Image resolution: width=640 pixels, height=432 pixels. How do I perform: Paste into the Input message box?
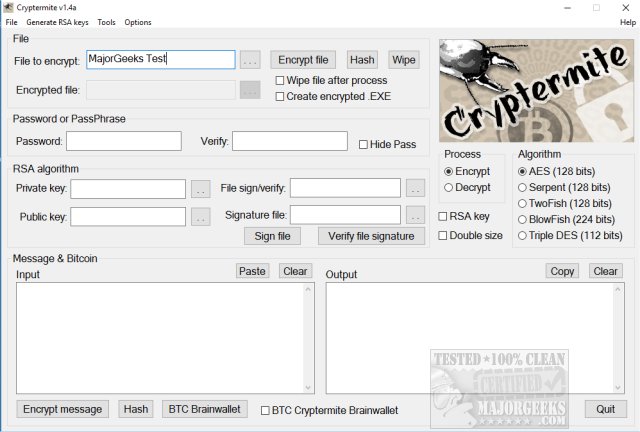click(252, 271)
